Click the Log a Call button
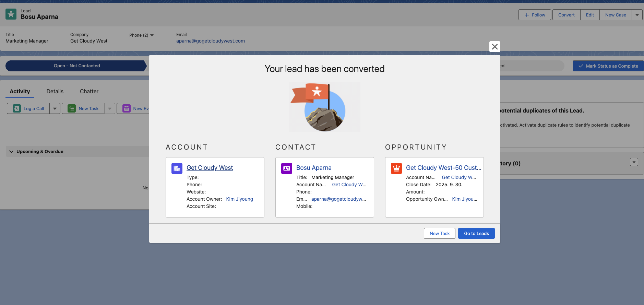Viewport: 644px width, 305px height. coord(28,108)
